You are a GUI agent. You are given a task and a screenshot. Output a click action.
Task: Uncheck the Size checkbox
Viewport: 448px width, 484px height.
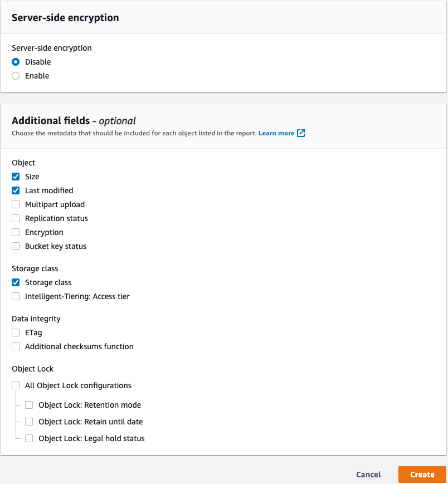click(15, 177)
